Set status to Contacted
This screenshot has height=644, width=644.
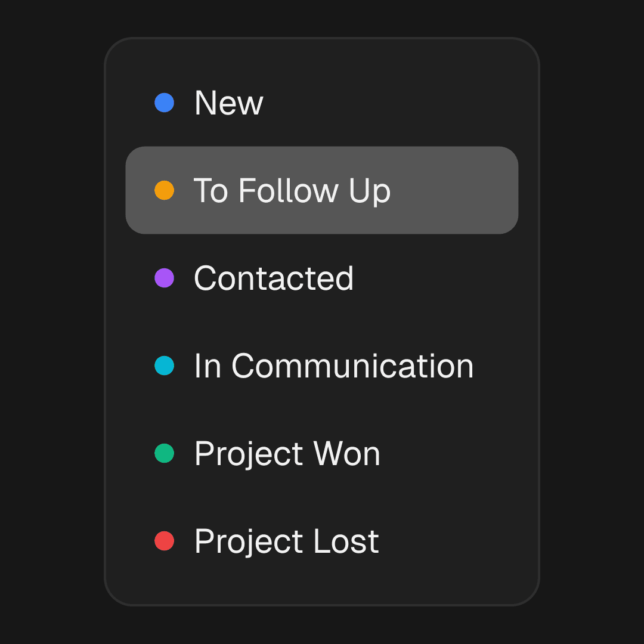pos(274,278)
